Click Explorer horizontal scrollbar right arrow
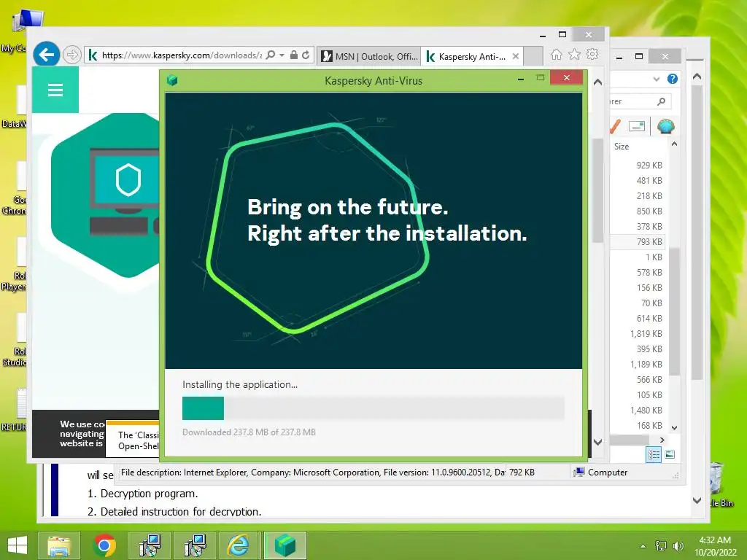The height and width of the screenshot is (560, 747). [x=662, y=440]
